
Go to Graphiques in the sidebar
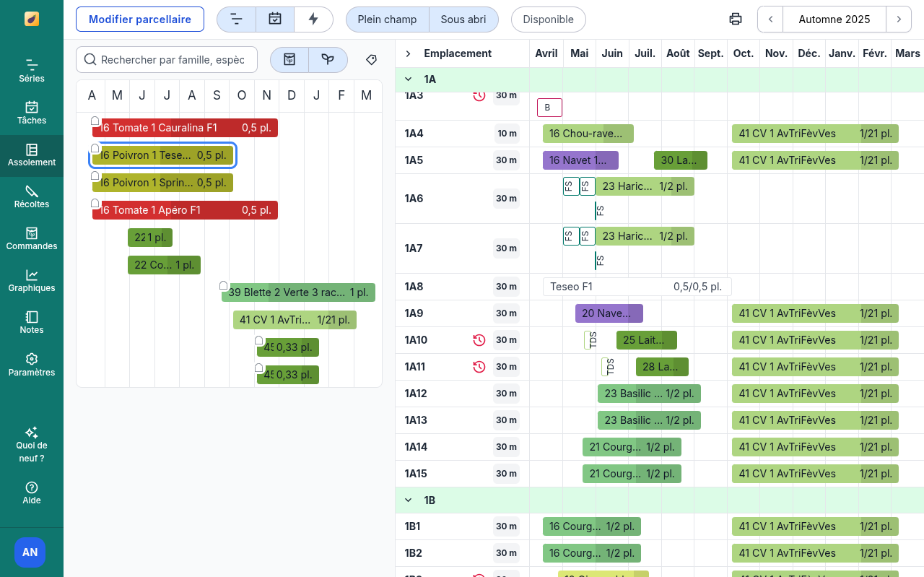pyautogui.click(x=32, y=279)
